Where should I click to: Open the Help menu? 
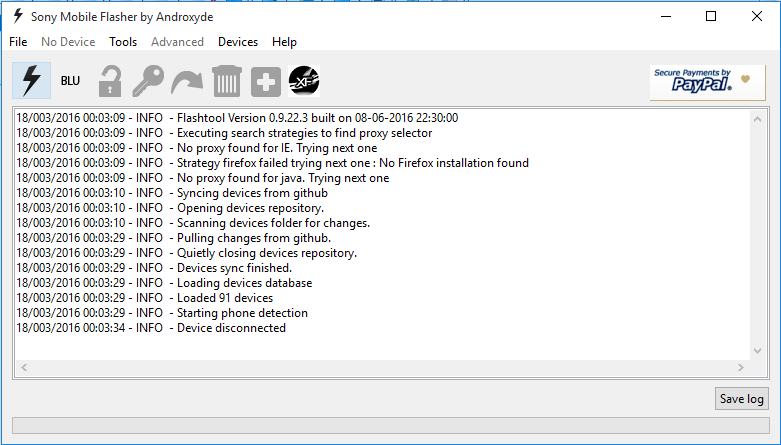click(284, 42)
